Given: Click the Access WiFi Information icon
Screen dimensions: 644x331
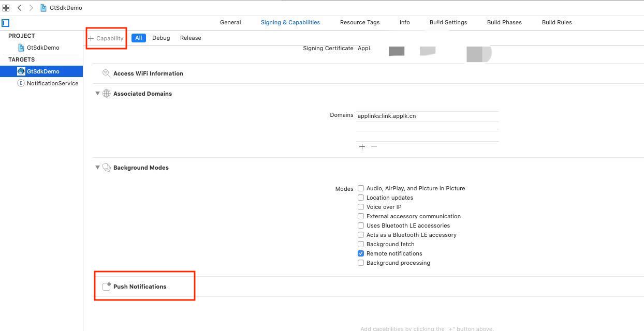Looking at the screenshot, I should tap(106, 73).
